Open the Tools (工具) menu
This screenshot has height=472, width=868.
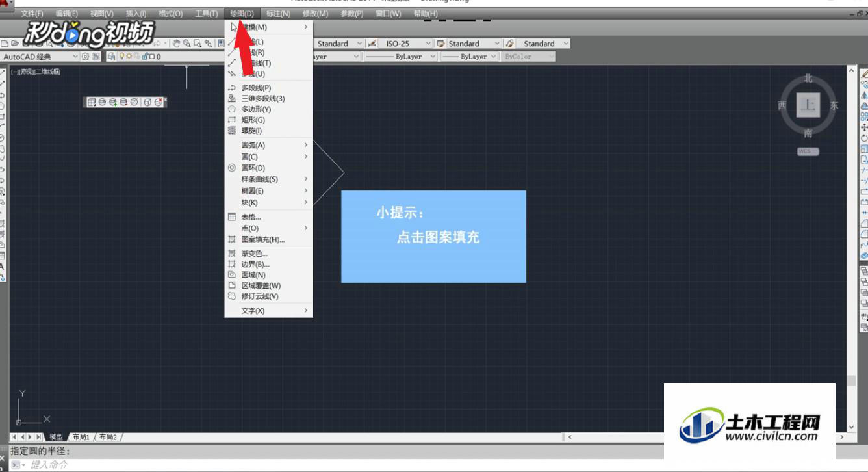pos(207,14)
